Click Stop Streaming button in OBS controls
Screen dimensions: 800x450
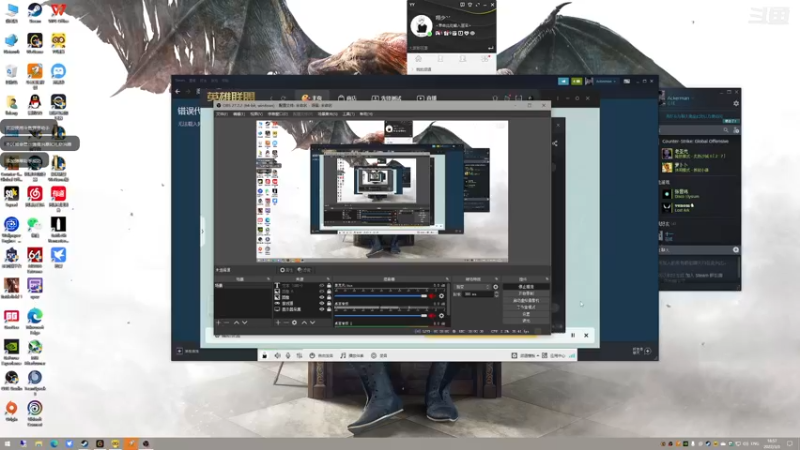pyautogui.click(x=526, y=287)
